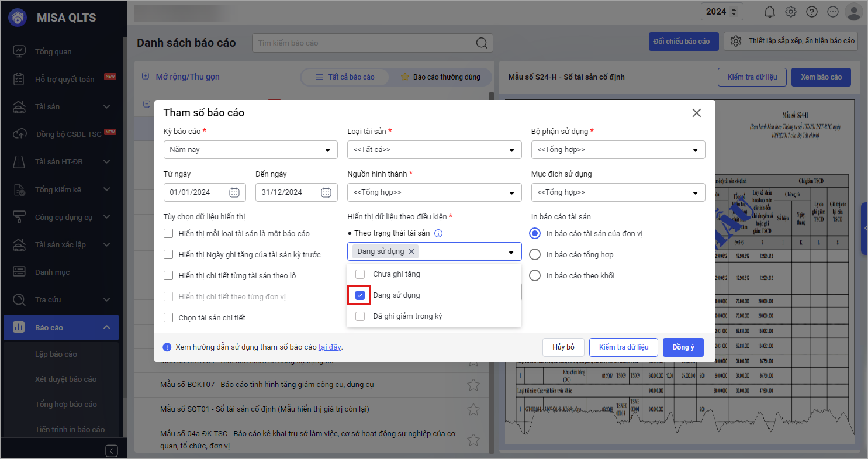
Task: Open the settings gear in top bar
Action: [x=791, y=12]
